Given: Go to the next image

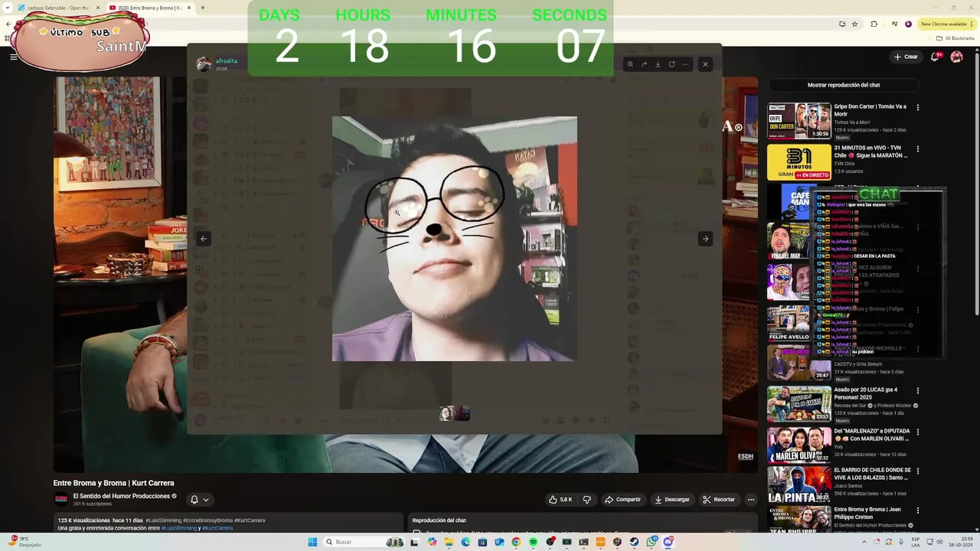Looking at the screenshot, I should [705, 239].
